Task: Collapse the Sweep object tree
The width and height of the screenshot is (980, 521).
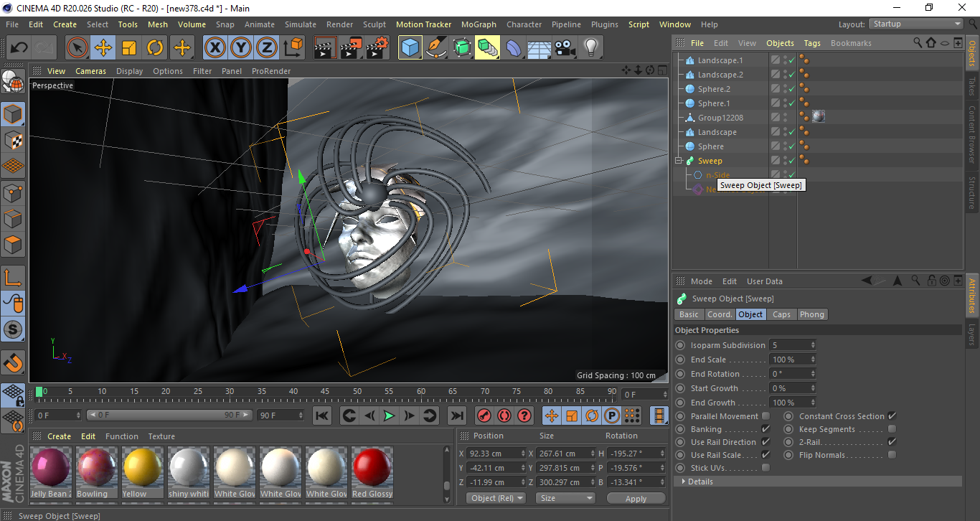Action: [679, 161]
